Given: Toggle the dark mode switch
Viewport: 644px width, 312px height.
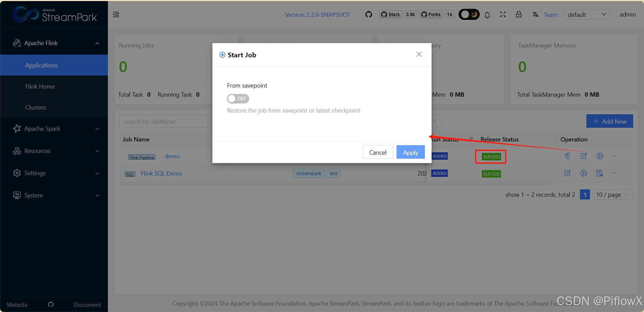Looking at the screenshot, I should (x=469, y=14).
